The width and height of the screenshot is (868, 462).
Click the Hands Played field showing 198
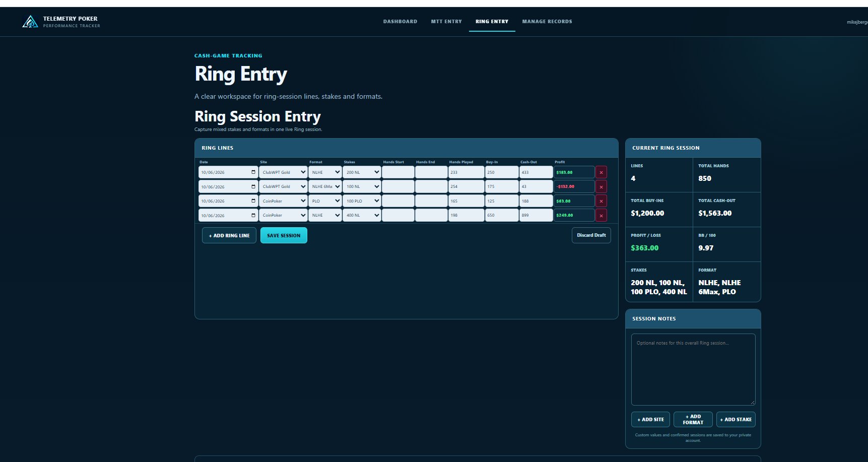[x=466, y=215]
